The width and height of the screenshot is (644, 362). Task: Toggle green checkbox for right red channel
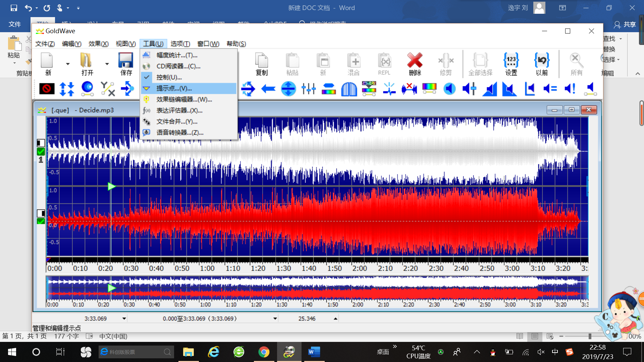coord(41,221)
